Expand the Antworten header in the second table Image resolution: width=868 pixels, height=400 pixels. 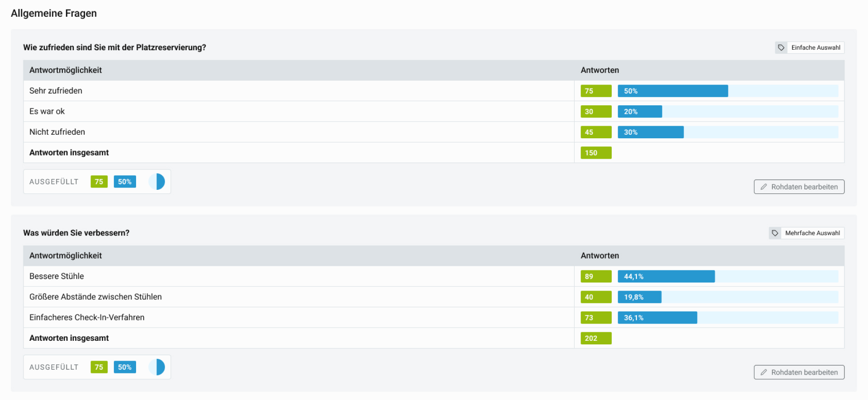coord(600,255)
